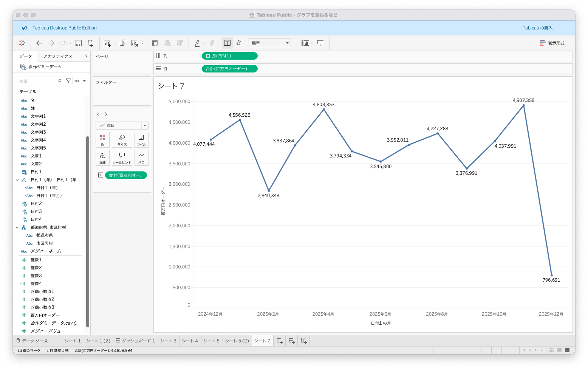This screenshot has width=588, height=370.
Task: Open the 標準 fit dropdown
Action: click(x=269, y=43)
